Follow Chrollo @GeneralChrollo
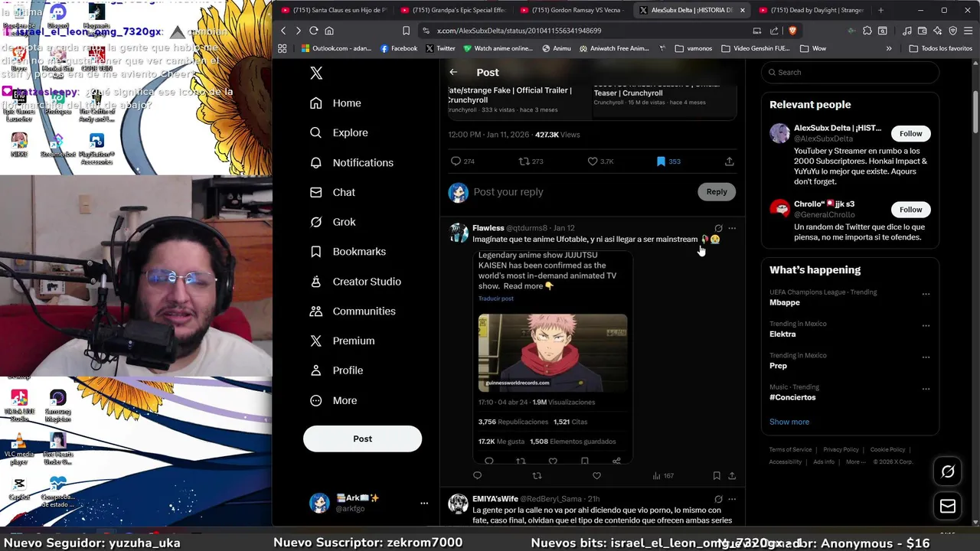The height and width of the screenshot is (551, 980). pyautogui.click(x=910, y=210)
